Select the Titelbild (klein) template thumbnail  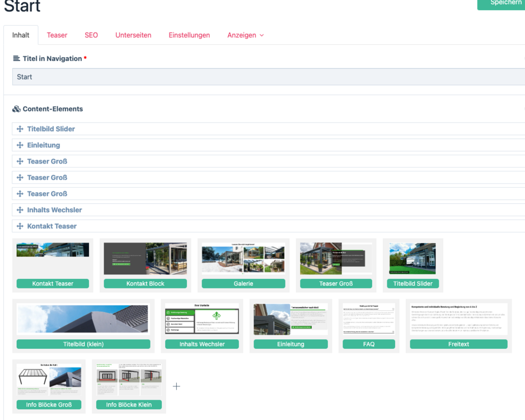83,326
